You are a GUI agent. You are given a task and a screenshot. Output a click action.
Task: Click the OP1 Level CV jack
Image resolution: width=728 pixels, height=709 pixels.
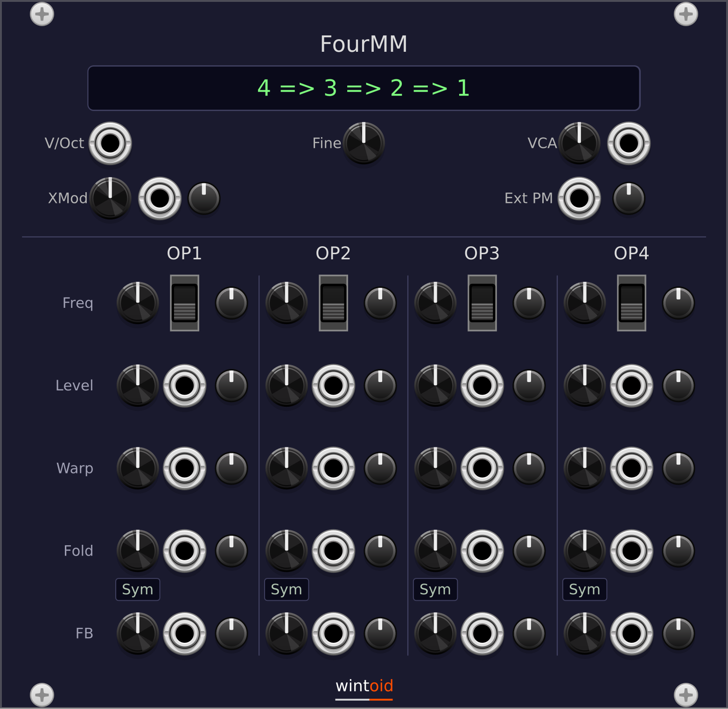[184, 385]
